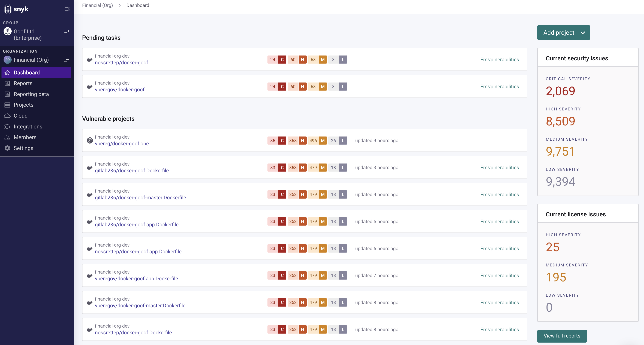Collapse the sidebar navigation menu icon
The width and height of the screenshot is (644, 345).
click(x=67, y=9)
